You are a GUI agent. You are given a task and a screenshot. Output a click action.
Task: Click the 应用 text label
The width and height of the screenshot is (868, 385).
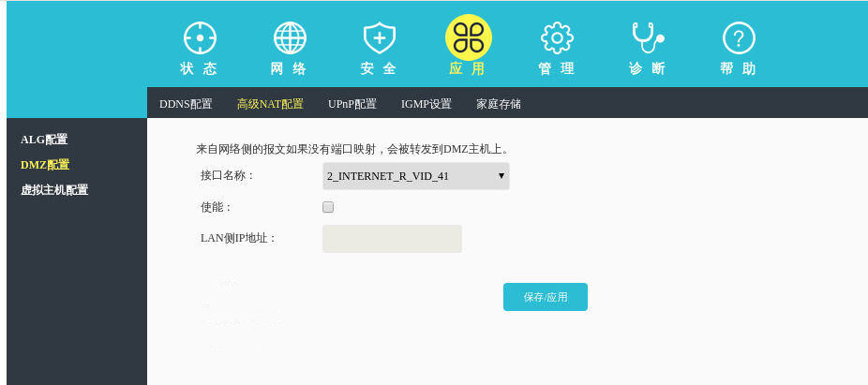[468, 68]
